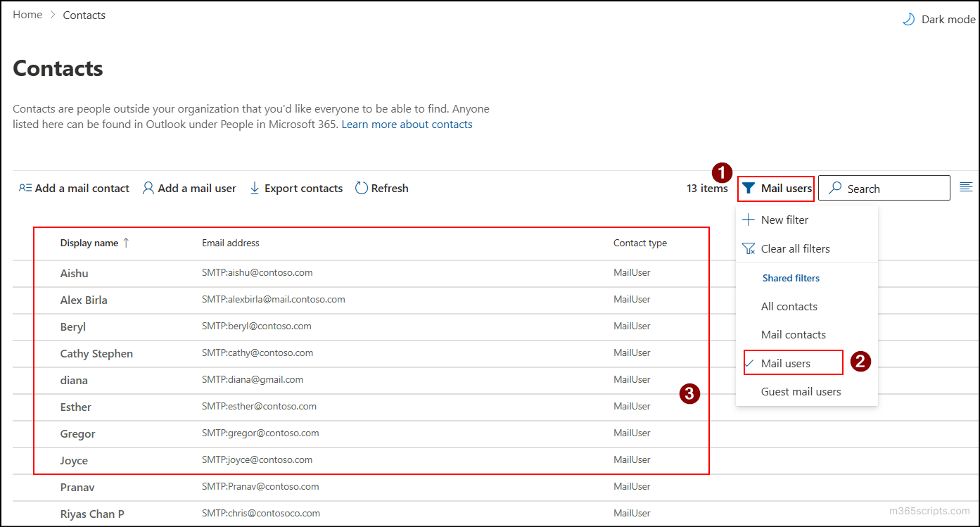Choose New filter from the dropdown
This screenshot has width=980, height=527.
[x=784, y=220]
